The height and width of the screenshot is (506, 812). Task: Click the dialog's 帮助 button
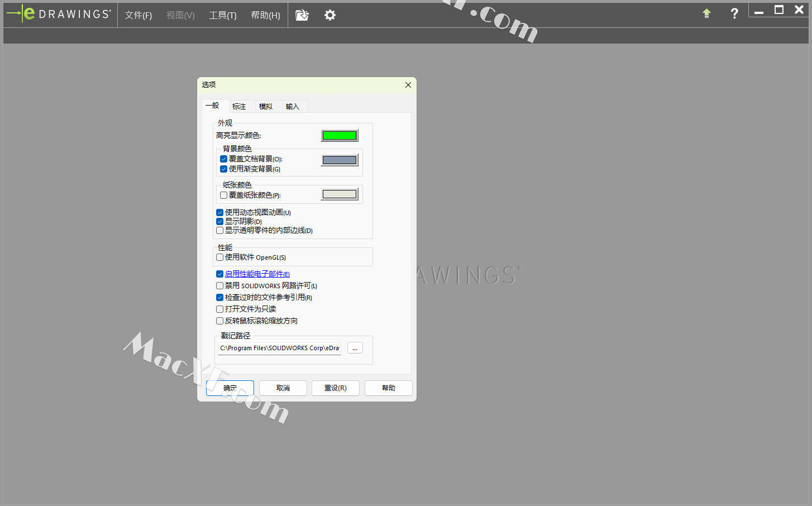(389, 388)
